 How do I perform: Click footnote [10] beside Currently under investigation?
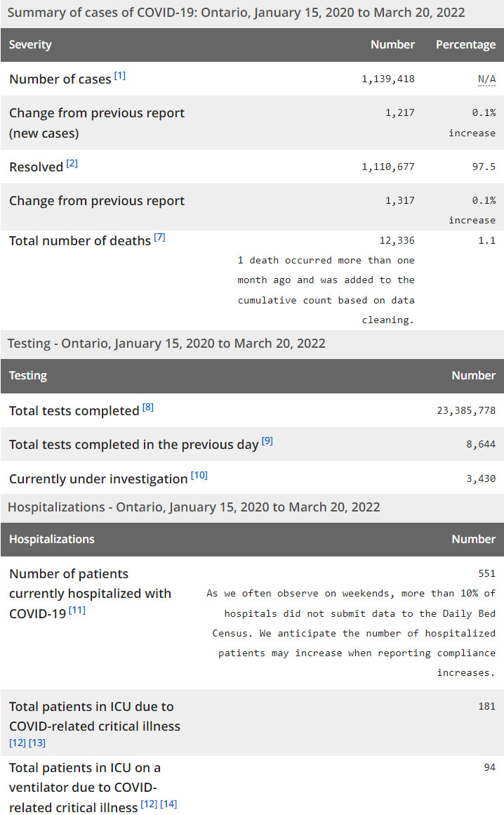199,476
